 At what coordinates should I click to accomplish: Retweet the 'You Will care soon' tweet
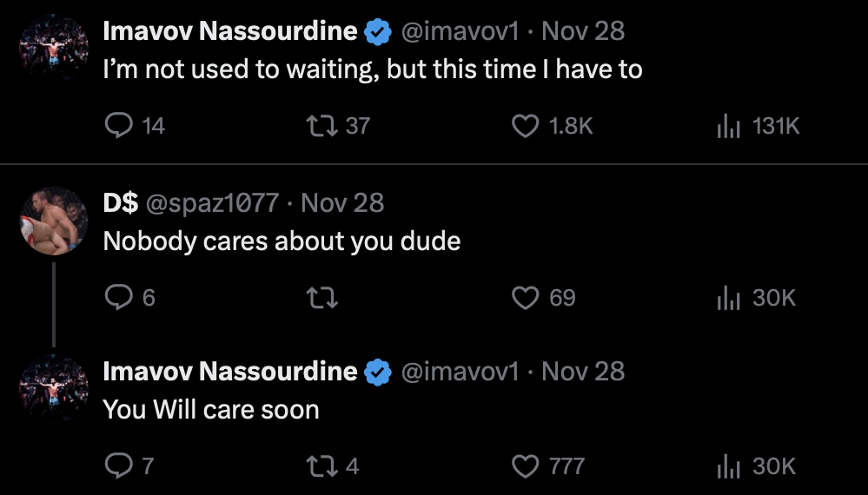pyautogui.click(x=324, y=467)
